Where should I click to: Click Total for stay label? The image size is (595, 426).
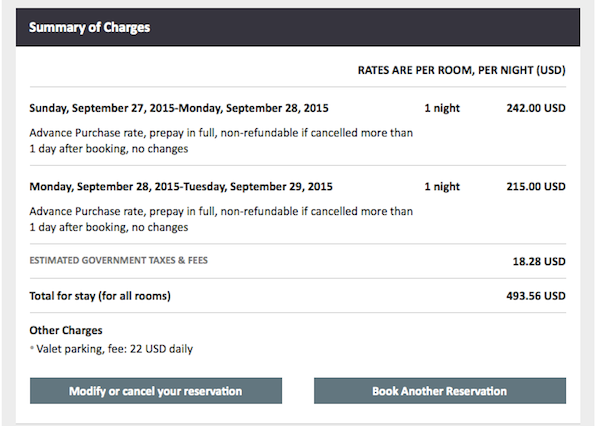click(x=100, y=296)
